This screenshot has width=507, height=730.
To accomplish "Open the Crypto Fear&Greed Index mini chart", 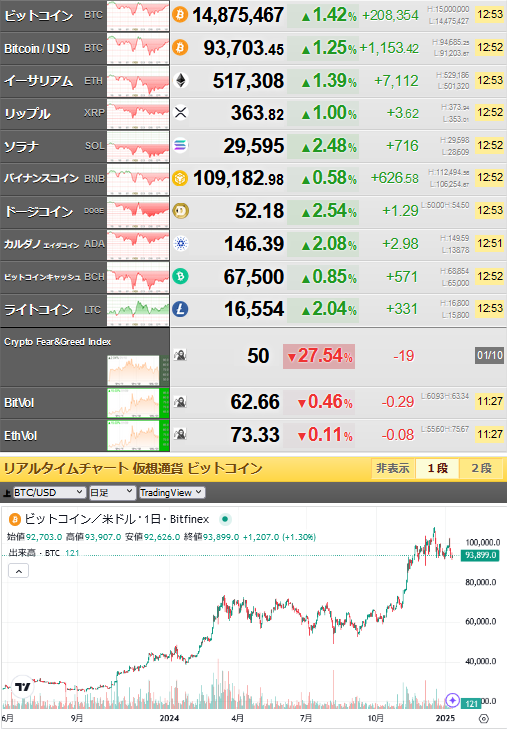I will 138,371.
